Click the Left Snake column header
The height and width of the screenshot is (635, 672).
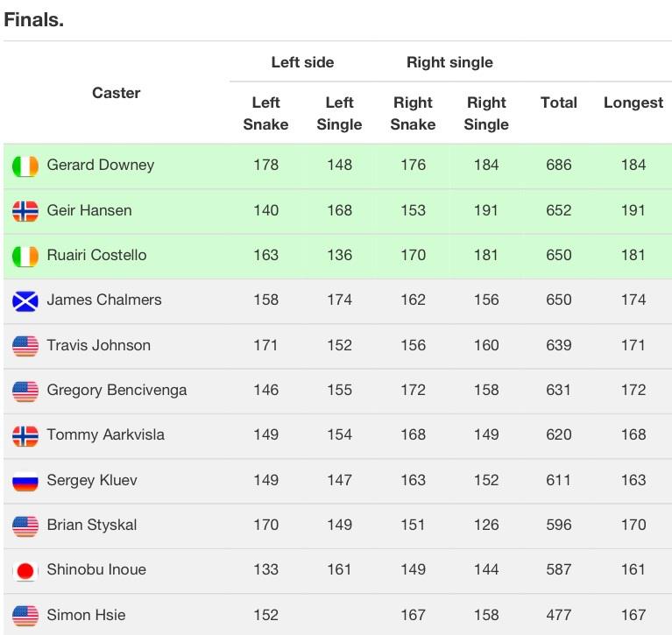[265, 114]
